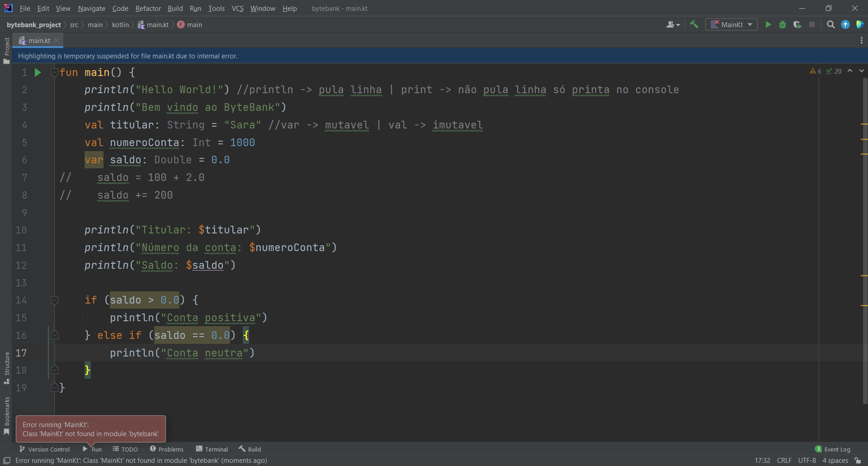Collapse the main function fold at line 1
868x466 pixels.
[x=55, y=72]
